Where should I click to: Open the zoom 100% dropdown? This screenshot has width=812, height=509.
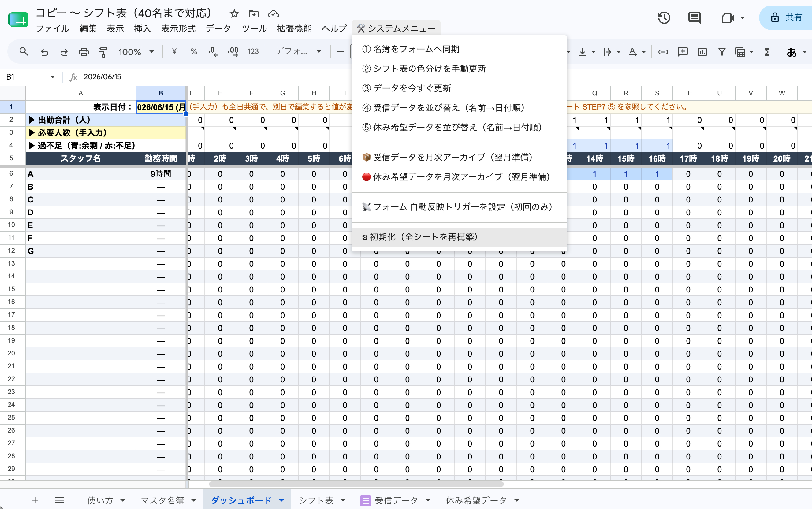[x=136, y=52]
